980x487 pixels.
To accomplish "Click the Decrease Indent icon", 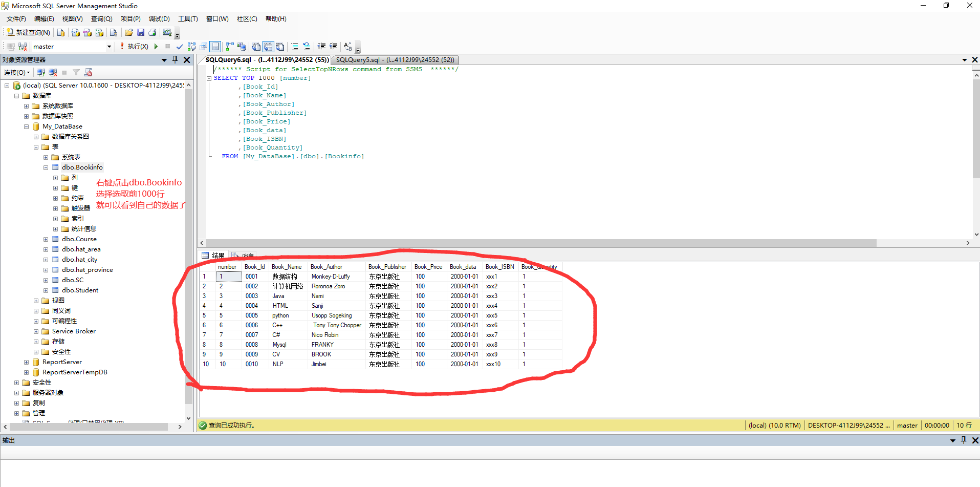I will click(321, 47).
